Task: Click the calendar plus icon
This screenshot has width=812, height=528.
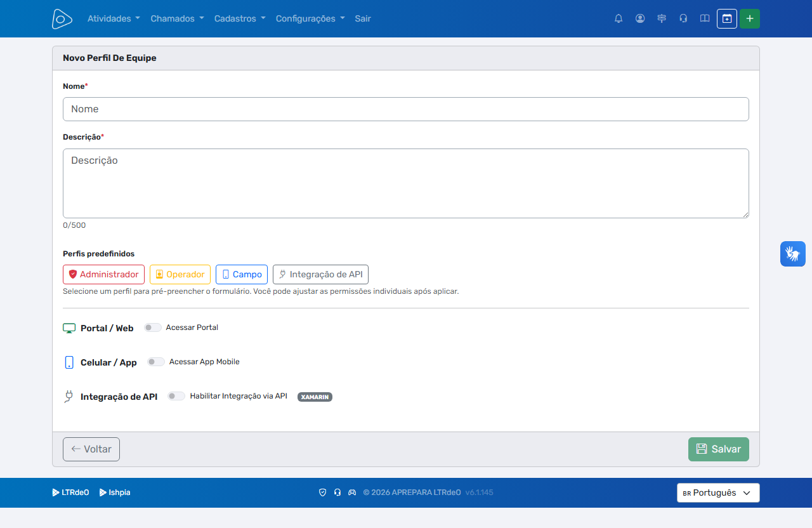Action: click(x=727, y=18)
